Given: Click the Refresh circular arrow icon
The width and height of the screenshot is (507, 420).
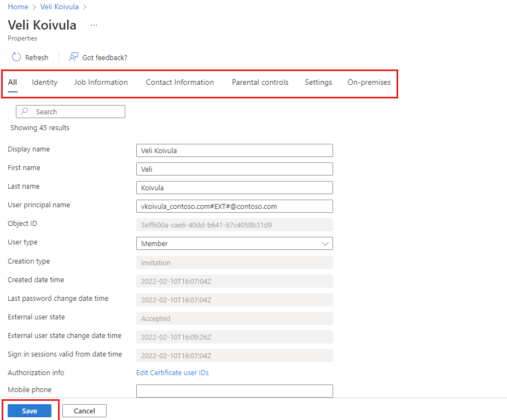Looking at the screenshot, I should coord(16,57).
